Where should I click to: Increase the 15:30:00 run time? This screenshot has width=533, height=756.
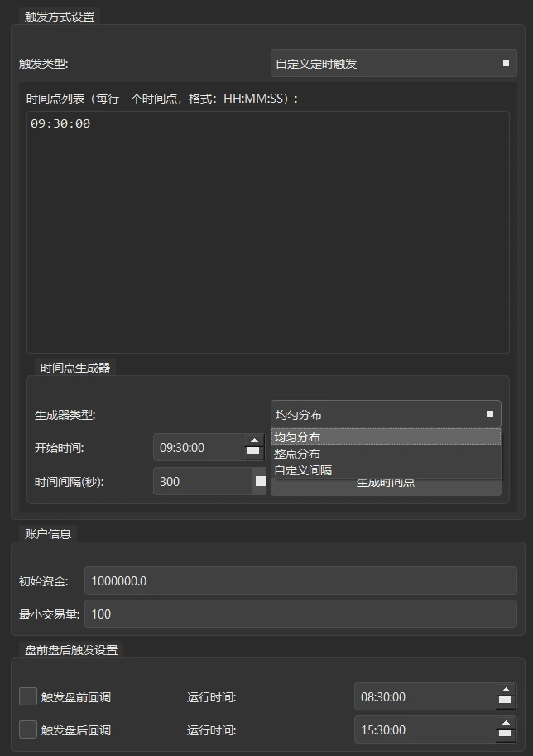(505, 723)
